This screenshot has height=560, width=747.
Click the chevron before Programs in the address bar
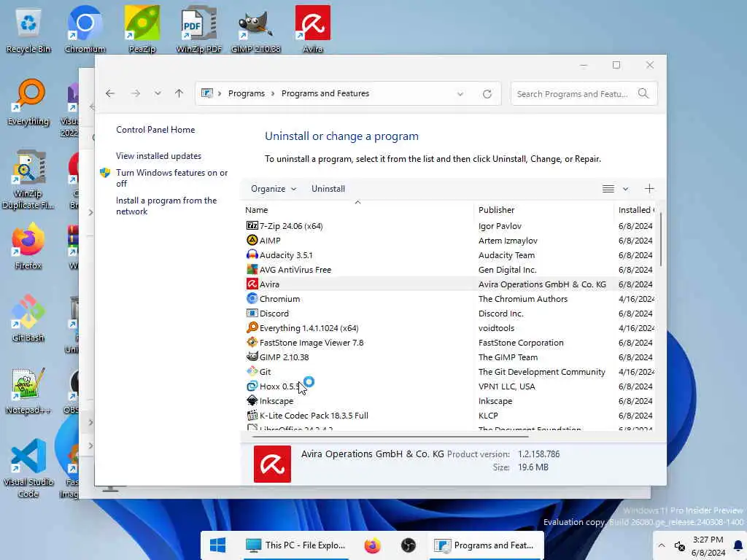tap(220, 93)
